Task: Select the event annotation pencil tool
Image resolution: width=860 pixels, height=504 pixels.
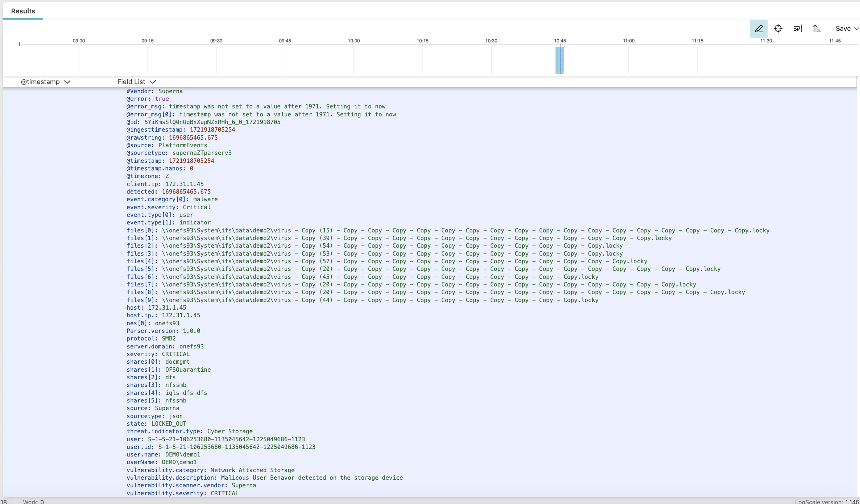Action: click(758, 28)
